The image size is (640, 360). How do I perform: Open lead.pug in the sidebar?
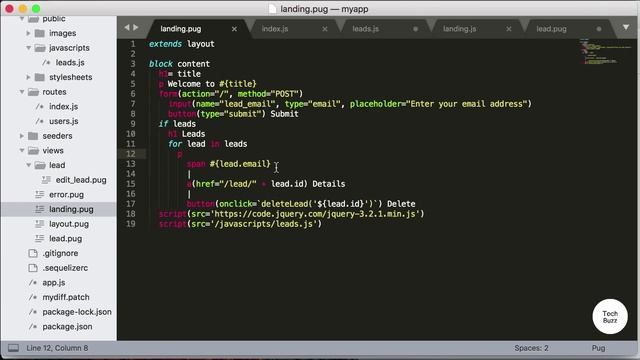pos(65,239)
